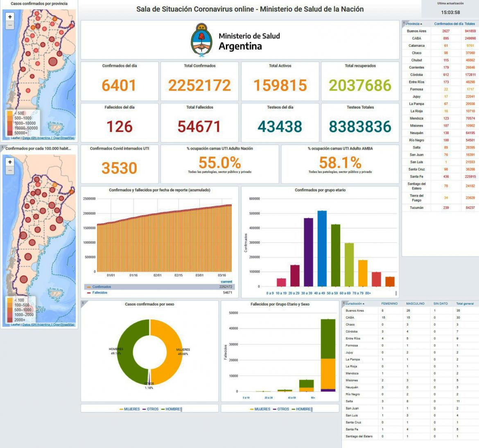Screen dimensions: 479x448
Task: Click the orange MUJERES segment of the donut chart
Action: (174, 351)
